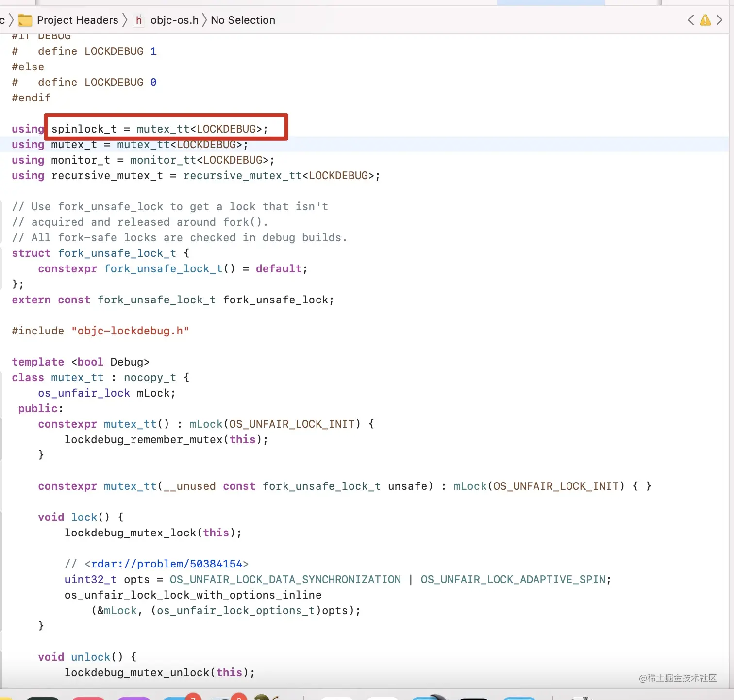Viewport: 734px width, 700px height.
Task: Click the back navigation chevron
Action: pyautogui.click(x=691, y=20)
